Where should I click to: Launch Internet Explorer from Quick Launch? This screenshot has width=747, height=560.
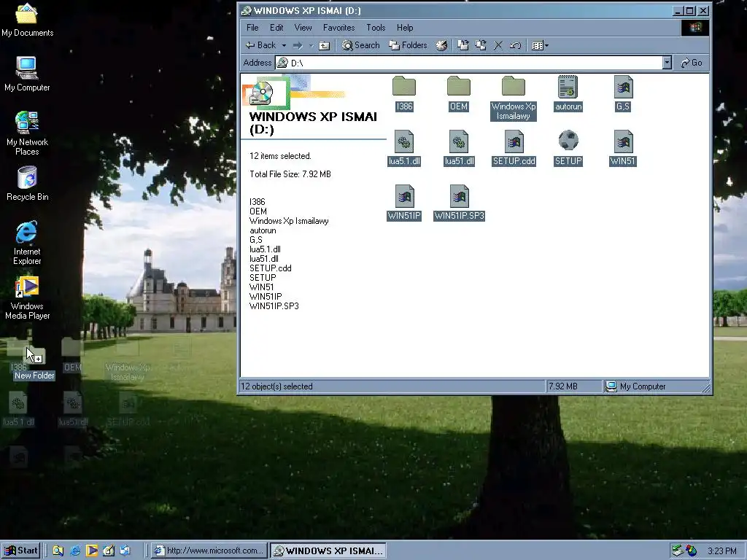[x=75, y=551]
